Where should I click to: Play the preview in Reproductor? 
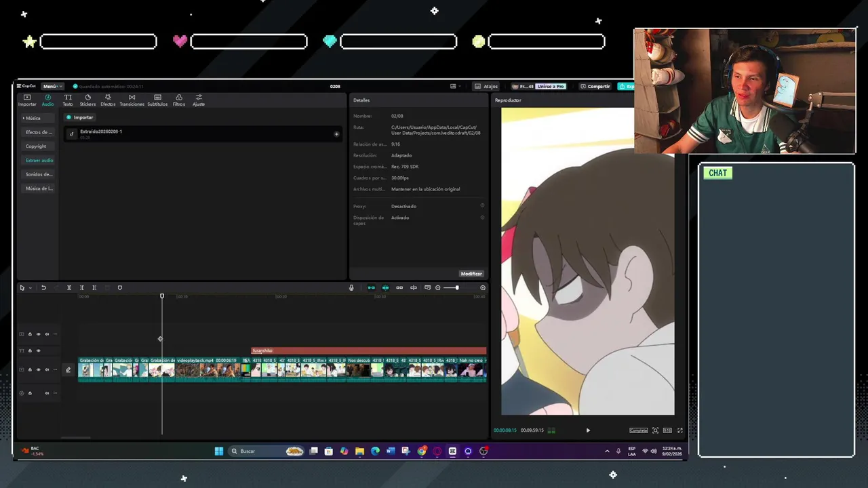coord(588,430)
